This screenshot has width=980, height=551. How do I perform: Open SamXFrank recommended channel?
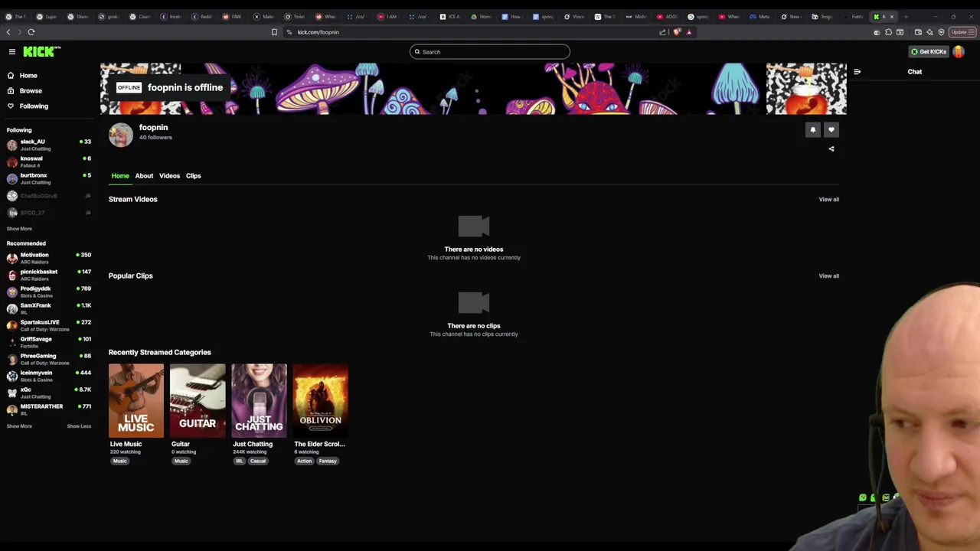[x=48, y=308]
